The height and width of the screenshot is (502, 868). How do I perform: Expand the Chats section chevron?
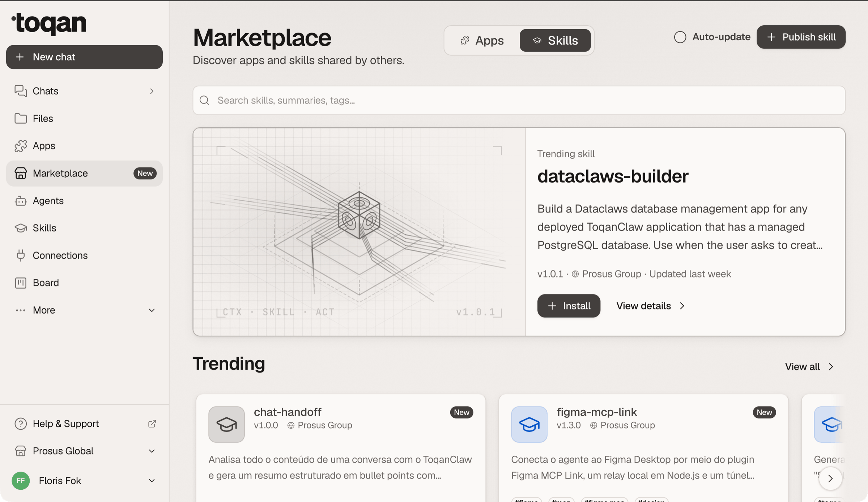[x=152, y=91]
